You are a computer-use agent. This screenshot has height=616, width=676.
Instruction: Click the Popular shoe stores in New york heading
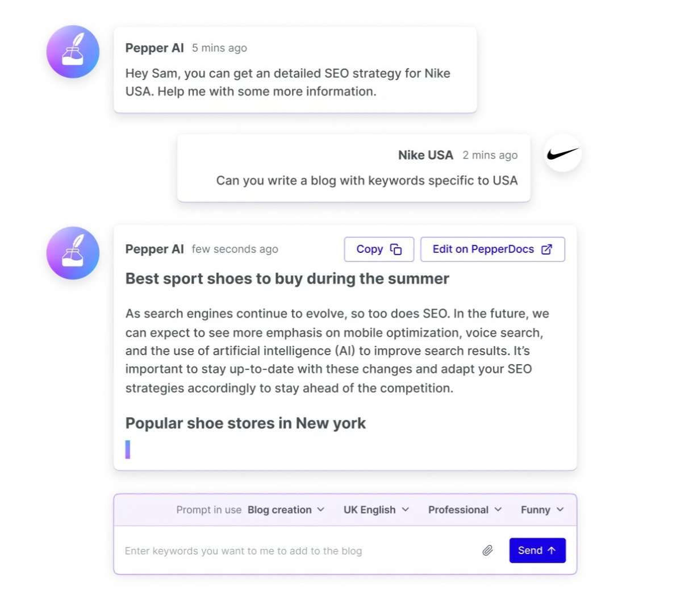(245, 423)
